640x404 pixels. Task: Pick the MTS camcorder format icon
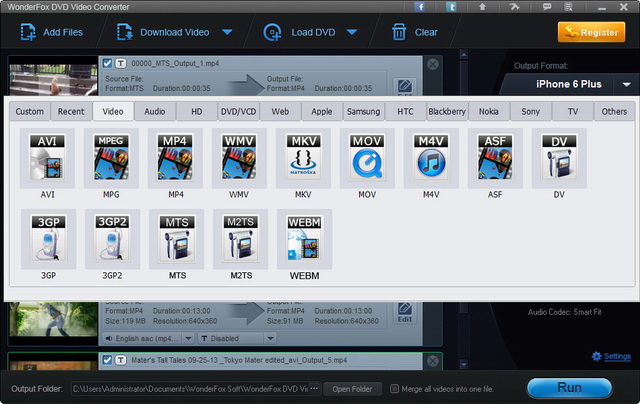[x=175, y=238]
